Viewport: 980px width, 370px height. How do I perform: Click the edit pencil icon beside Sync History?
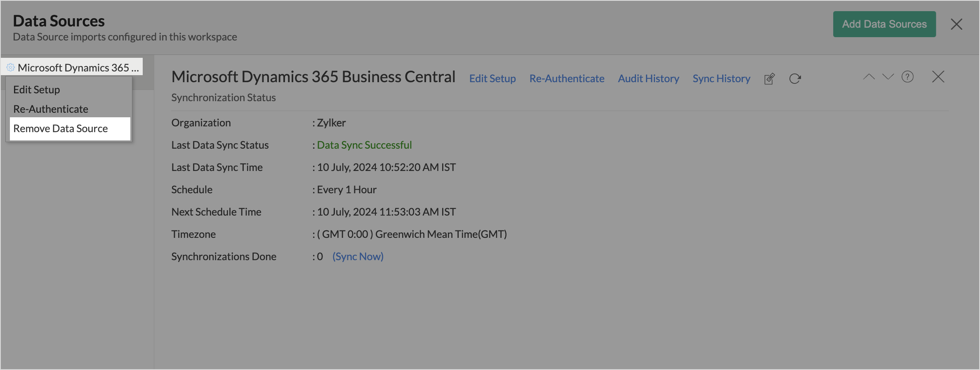click(x=769, y=78)
